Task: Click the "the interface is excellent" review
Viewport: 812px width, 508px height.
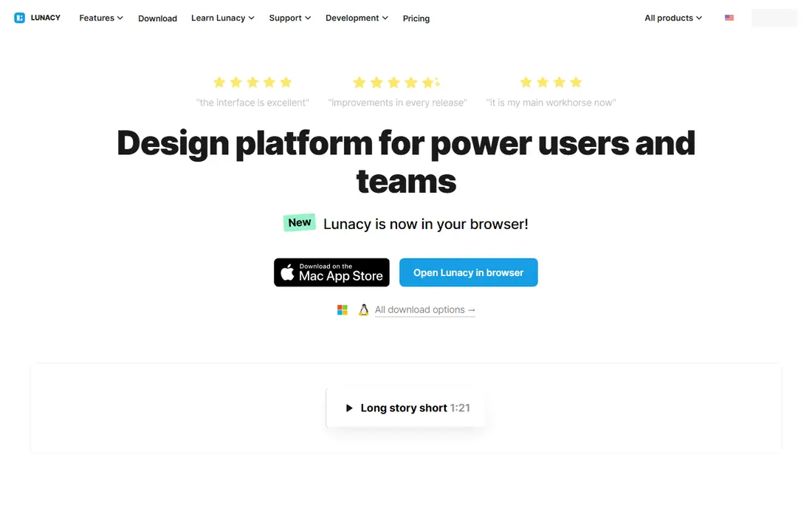Action: click(x=252, y=103)
